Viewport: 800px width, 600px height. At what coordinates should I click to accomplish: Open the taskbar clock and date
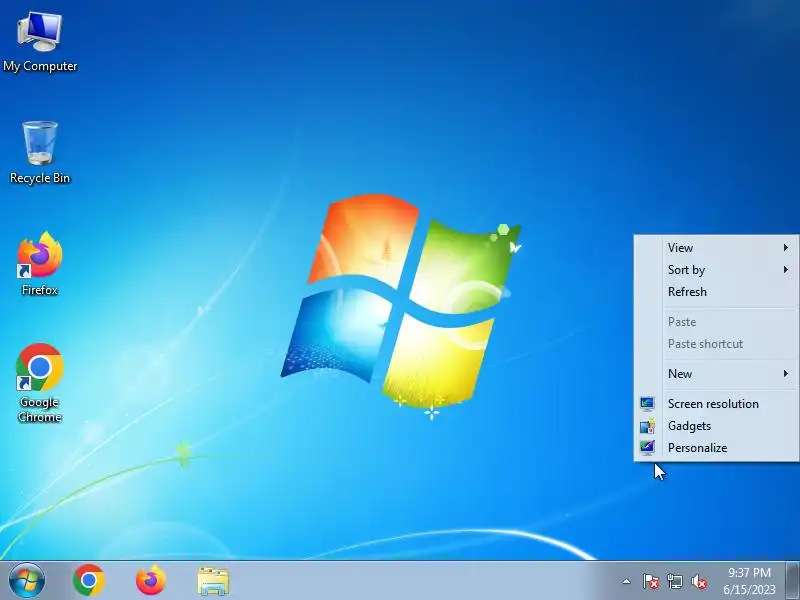click(x=749, y=581)
